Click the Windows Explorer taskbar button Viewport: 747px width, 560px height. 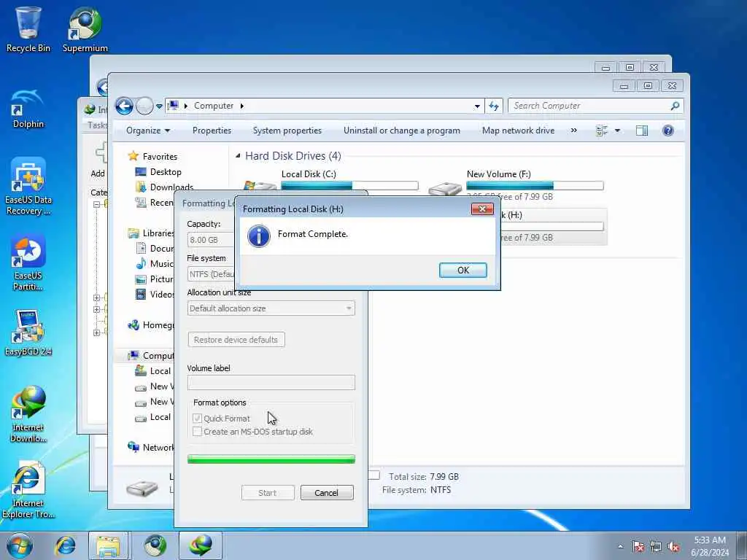108,545
